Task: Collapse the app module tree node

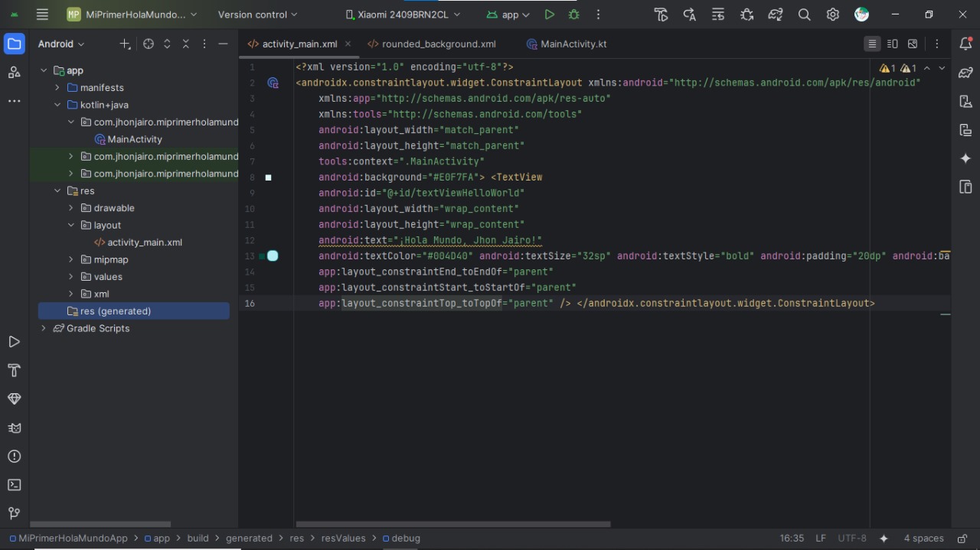Action: tap(44, 70)
